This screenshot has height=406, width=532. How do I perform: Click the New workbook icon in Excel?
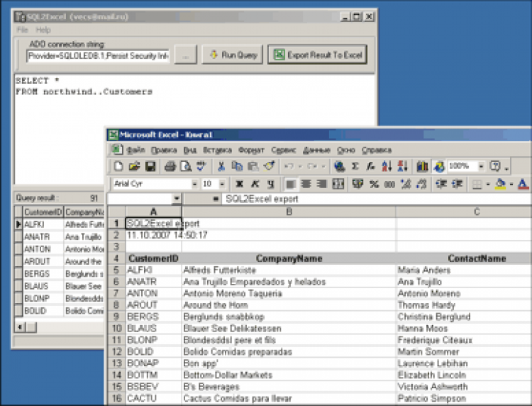118,166
